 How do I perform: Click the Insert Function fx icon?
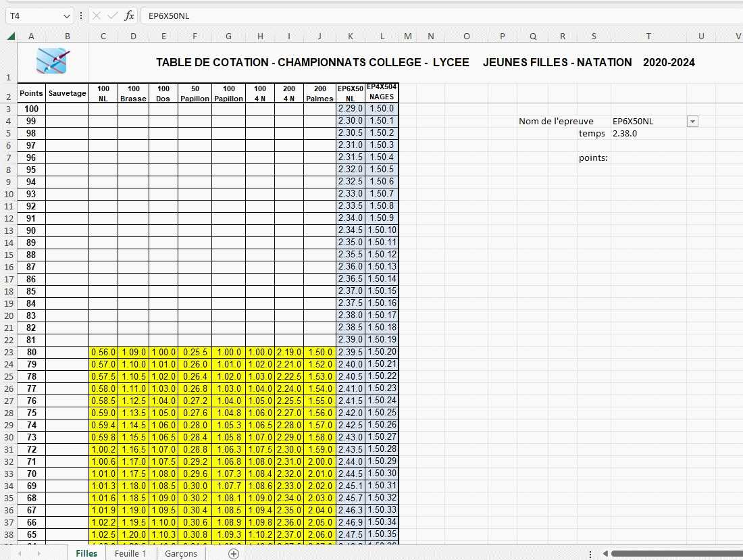(129, 16)
